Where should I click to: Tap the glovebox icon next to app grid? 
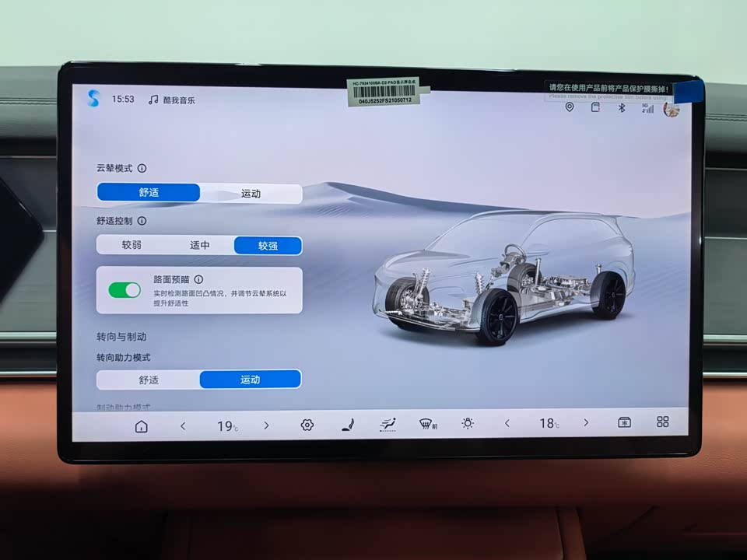(x=624, y=422)
